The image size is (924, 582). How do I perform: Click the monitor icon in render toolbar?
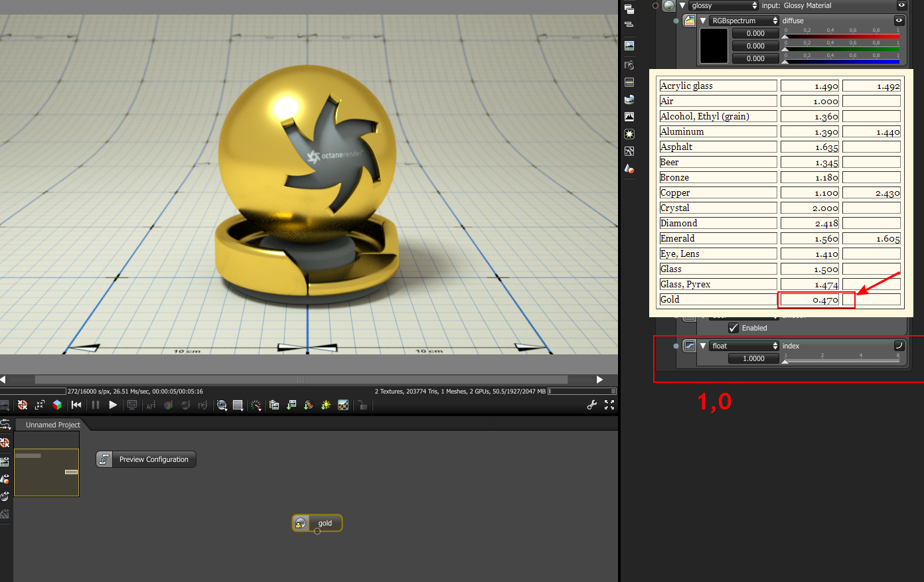point(132,405)
